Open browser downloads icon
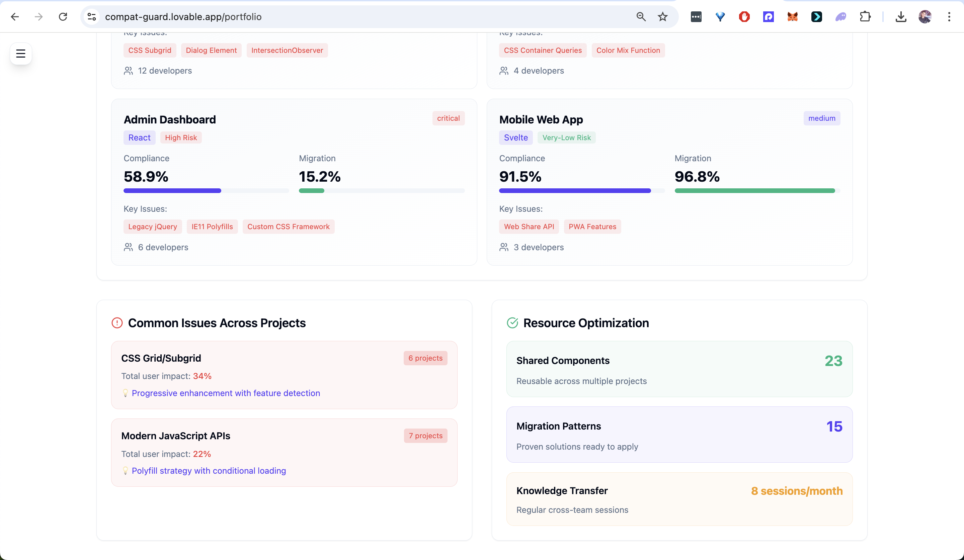964x560 pixels. (x=901, y=17)
